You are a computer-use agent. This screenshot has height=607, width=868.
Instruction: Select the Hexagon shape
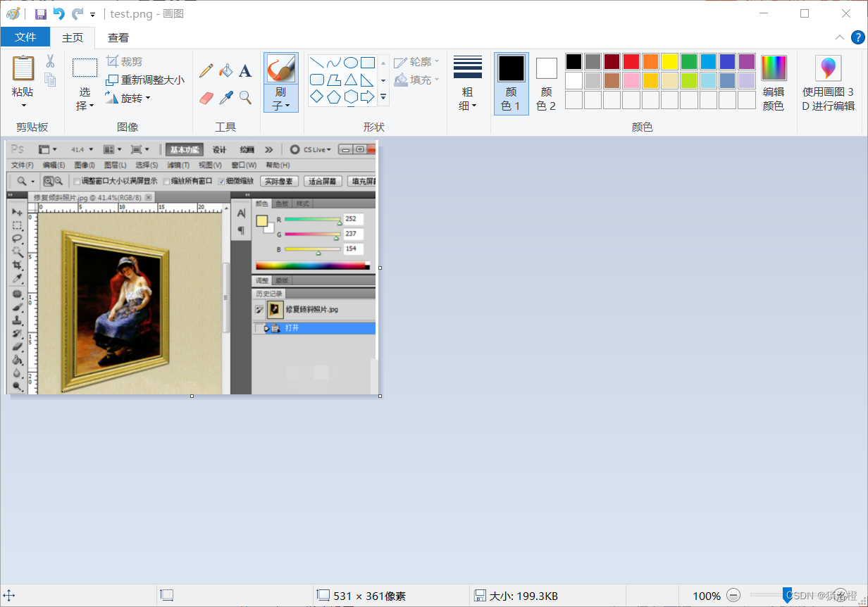[351, 96]
